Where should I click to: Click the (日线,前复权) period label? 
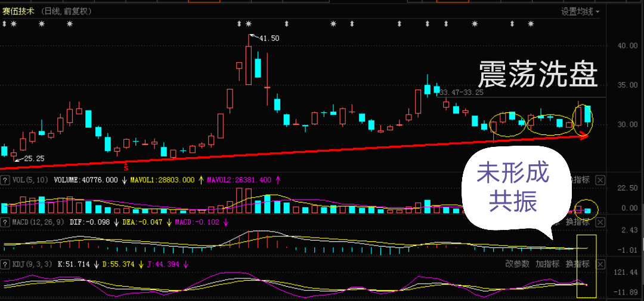click(66, 11)
